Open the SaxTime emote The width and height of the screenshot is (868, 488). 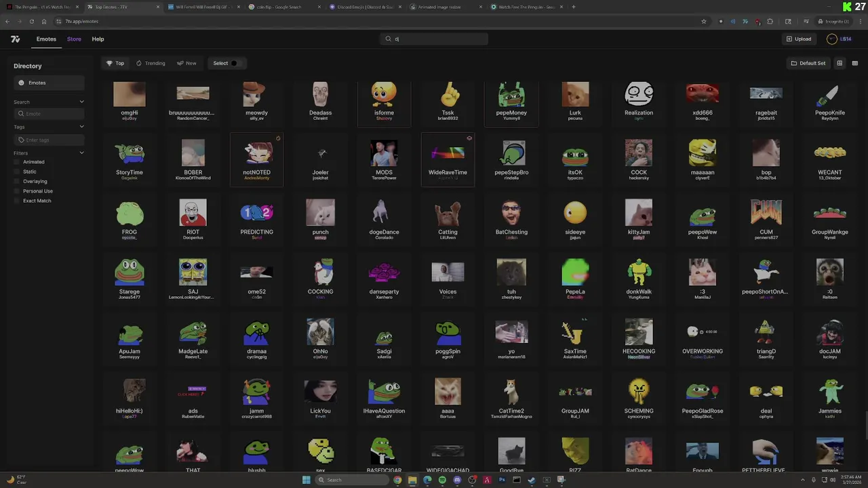click(x=575, y=339)
